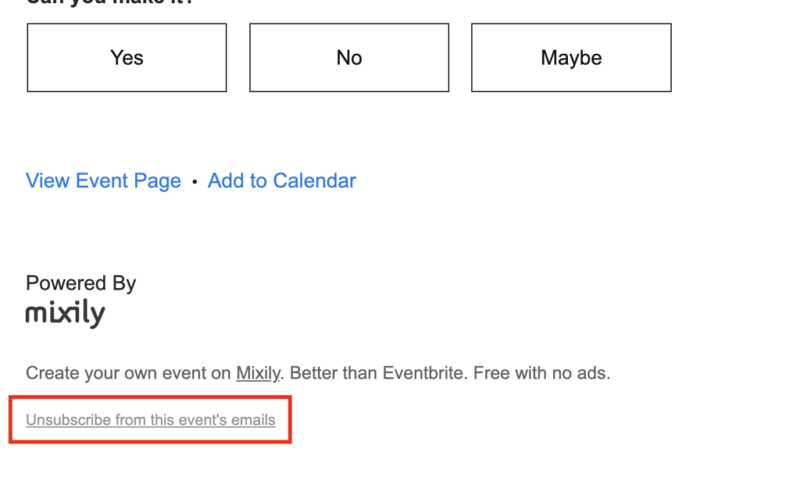The image size is (800, 484).
Task: Click the mixily logo
Action: click(65, 313)
